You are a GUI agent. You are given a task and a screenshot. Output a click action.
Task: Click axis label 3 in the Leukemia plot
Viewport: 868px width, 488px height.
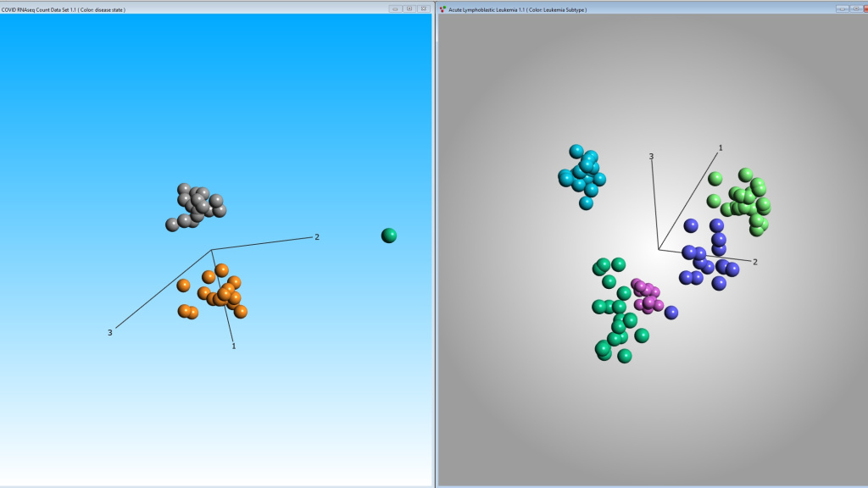click(651, 157)
